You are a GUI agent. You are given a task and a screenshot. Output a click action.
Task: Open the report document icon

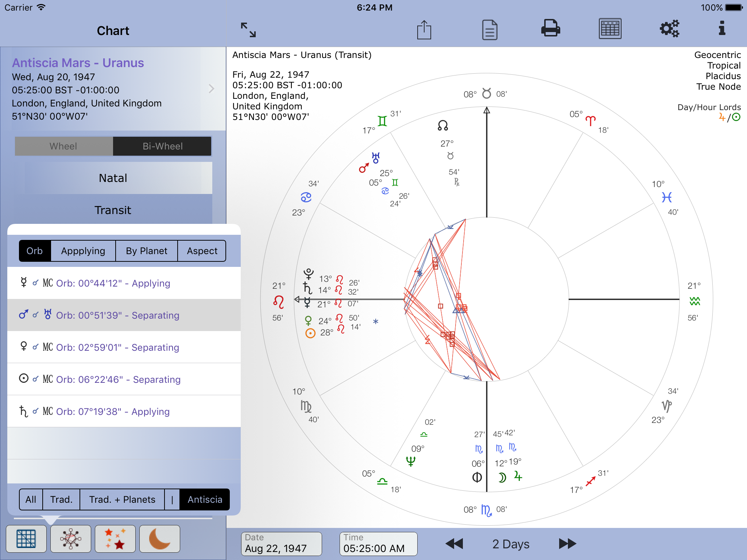pyautogui.click(x=489, y=29)
